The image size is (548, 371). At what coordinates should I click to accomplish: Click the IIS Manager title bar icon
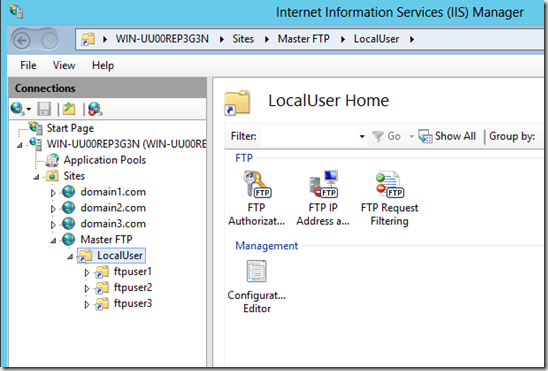[16, 11]
